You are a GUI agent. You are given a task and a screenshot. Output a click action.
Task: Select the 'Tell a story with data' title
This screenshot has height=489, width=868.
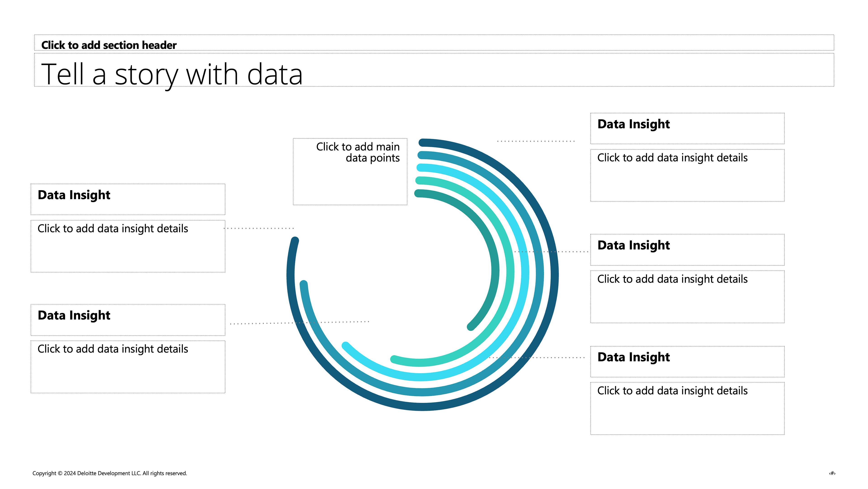(x=434, y=70)
